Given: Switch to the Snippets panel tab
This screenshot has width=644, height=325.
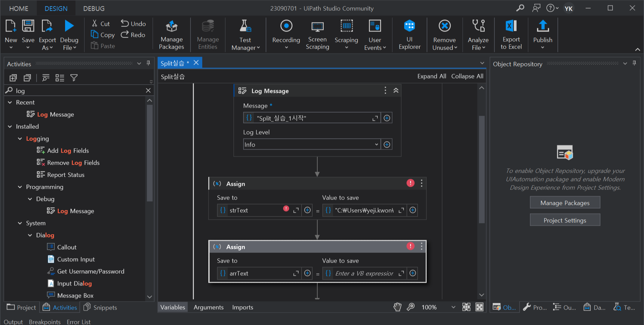Looking at the screenshot, I should [x=100, y=307].
